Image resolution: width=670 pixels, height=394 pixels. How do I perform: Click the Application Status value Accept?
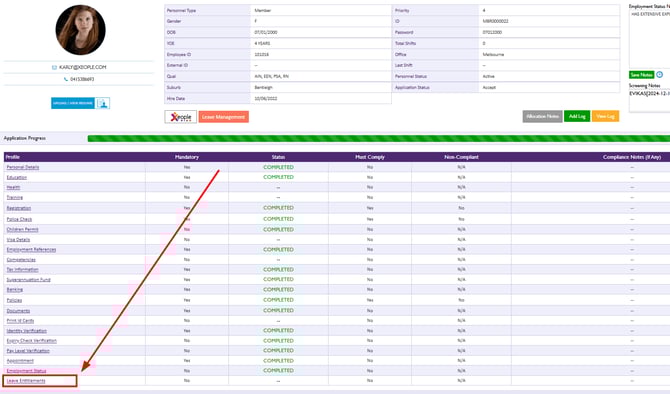tap(489, 88)
